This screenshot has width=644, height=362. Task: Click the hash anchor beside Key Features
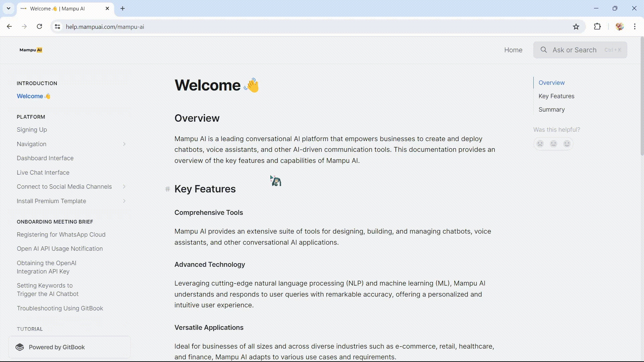click(x=168, y=189)
